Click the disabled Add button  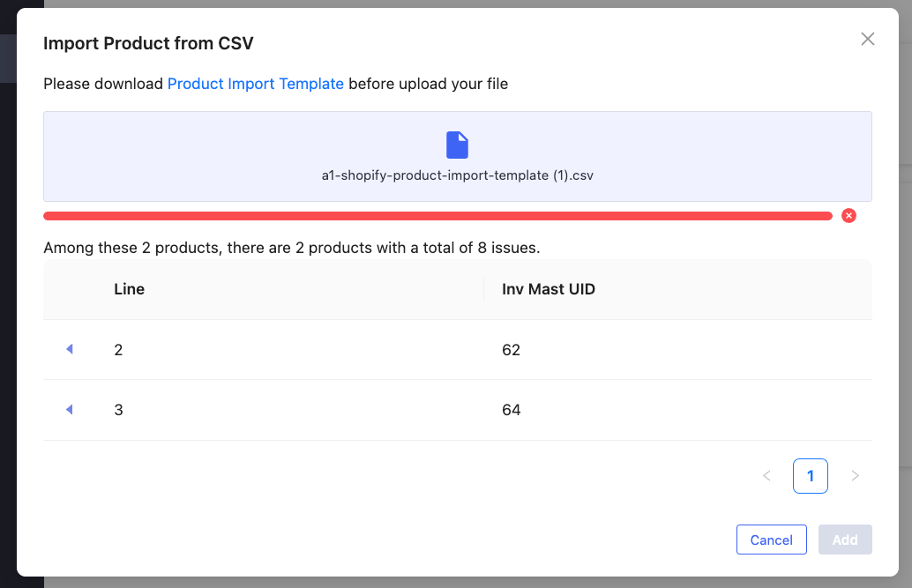pos(845,540)
